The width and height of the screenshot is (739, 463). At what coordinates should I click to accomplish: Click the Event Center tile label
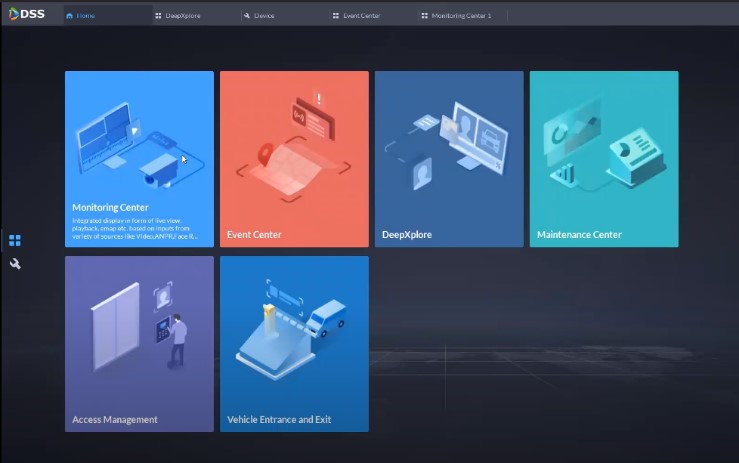[254, 235]
